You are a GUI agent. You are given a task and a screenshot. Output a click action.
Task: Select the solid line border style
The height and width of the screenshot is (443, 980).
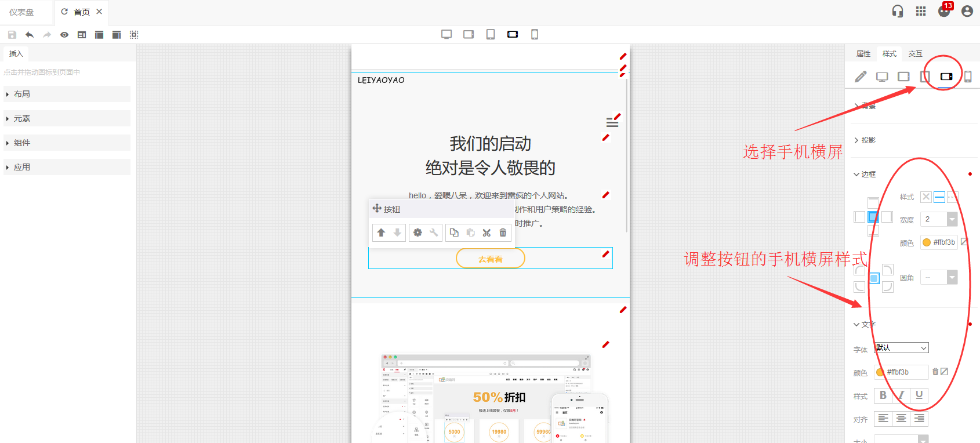(x=939, y=197)
